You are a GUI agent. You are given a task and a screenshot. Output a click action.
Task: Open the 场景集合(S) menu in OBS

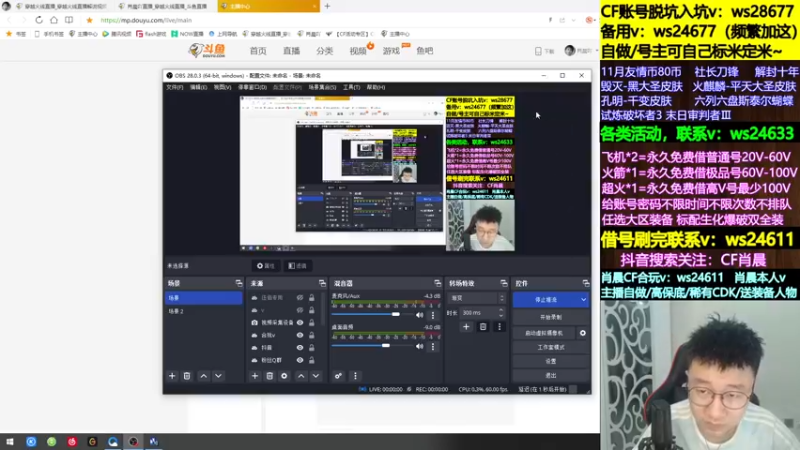point(322,87)
